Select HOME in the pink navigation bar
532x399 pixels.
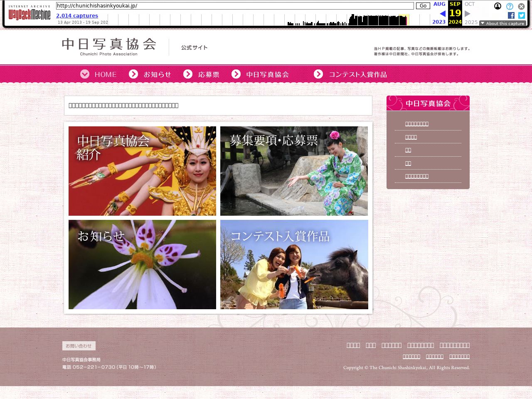tap(99, 74)
